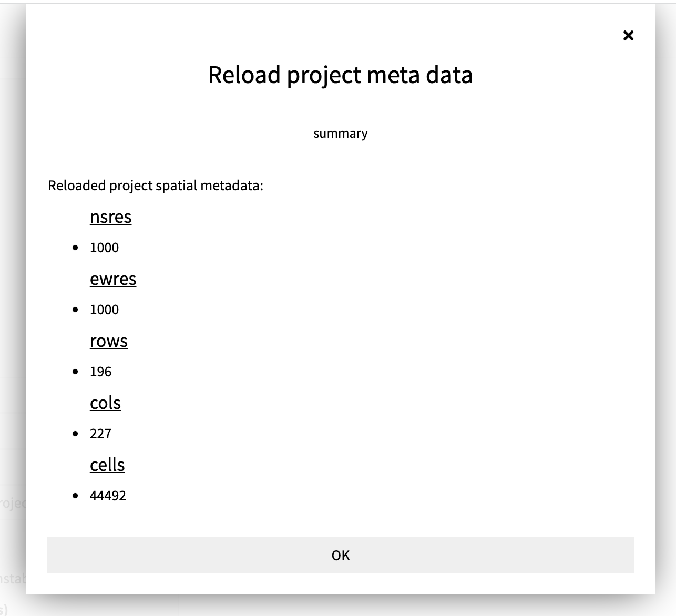
Task: Click OK to confirm the metadata reload
Action: click(x=340, y=555)
